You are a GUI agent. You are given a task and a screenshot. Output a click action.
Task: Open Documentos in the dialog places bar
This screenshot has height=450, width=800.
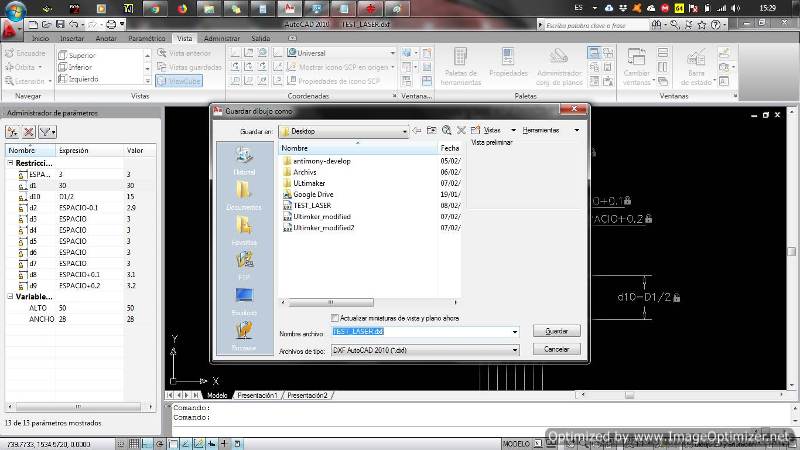click(x=244, y=195)
